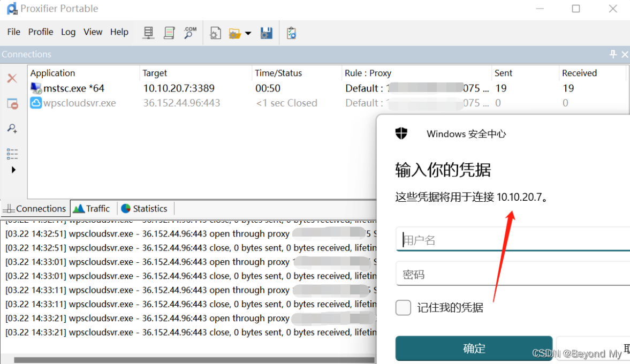Open the Profile menu
The height and width of the screenshot is (364, 630).
click(41, 32)
